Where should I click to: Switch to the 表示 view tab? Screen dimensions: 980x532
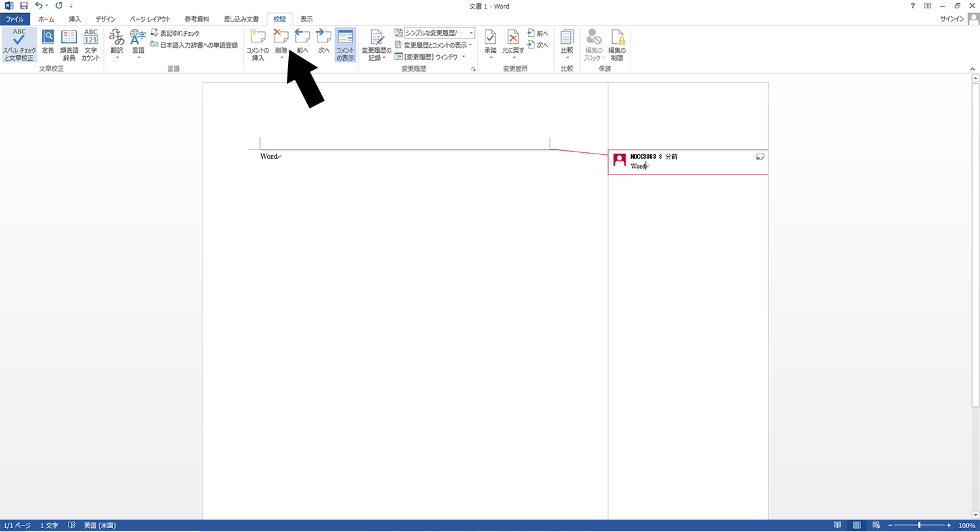click(306, 19)
